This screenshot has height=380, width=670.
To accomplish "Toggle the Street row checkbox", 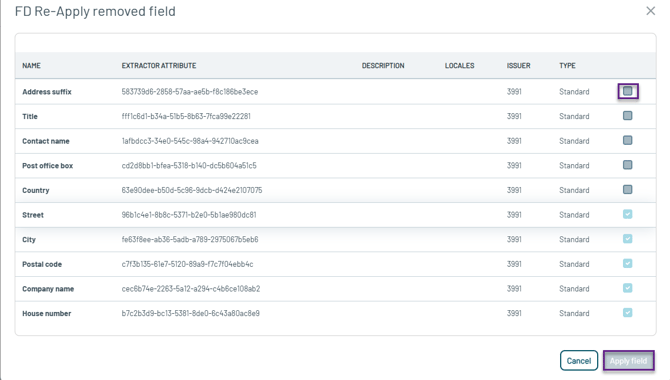I will click(627, 214).
